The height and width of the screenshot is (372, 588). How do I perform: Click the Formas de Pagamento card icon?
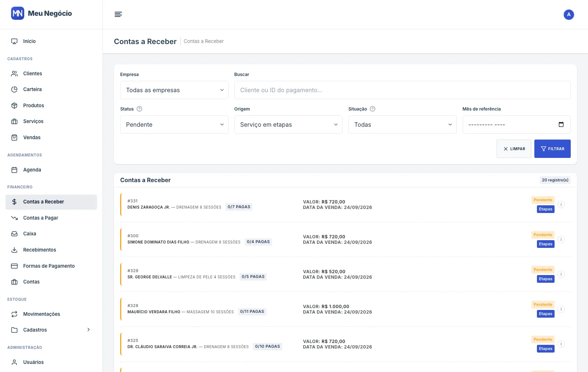(x=14, y=266)
